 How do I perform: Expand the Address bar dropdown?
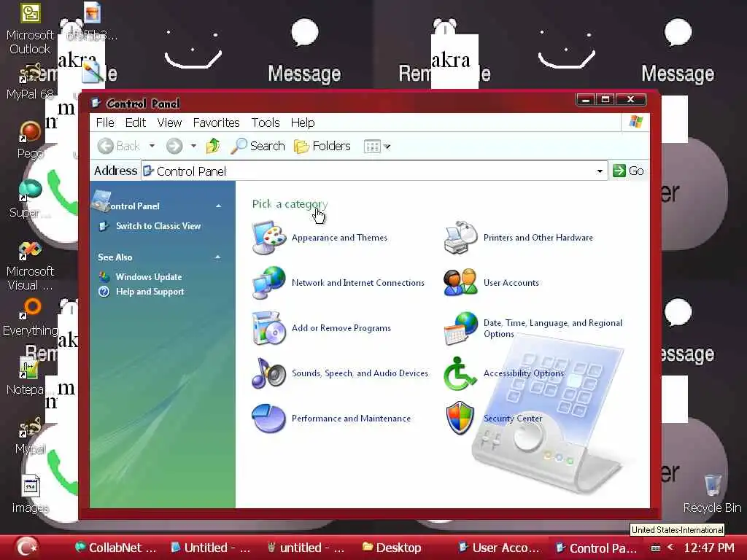coord(600,171)
